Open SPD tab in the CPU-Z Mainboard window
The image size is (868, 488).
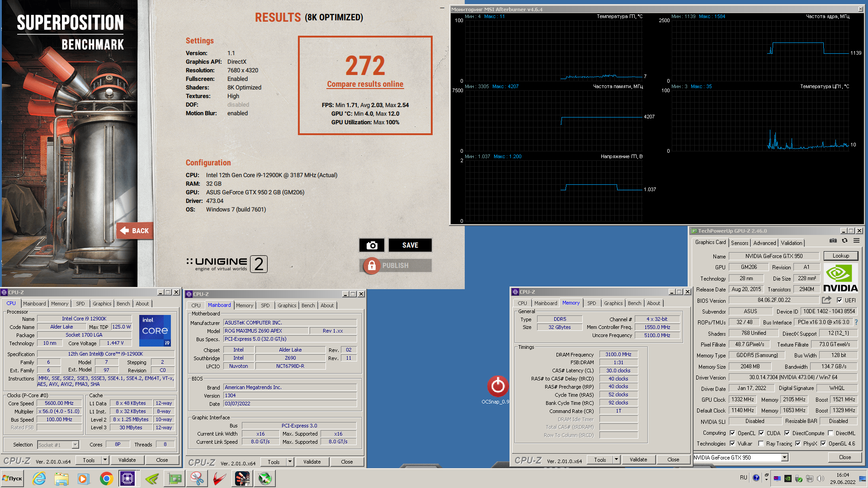click(x=265, y=305)
